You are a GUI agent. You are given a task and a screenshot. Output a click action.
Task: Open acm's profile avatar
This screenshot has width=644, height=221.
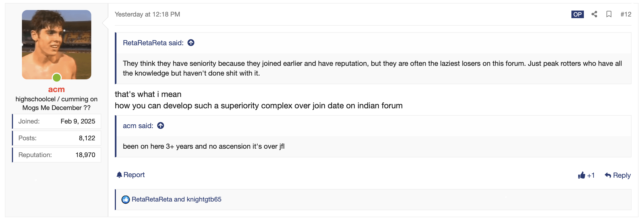[x=57, y=45]
